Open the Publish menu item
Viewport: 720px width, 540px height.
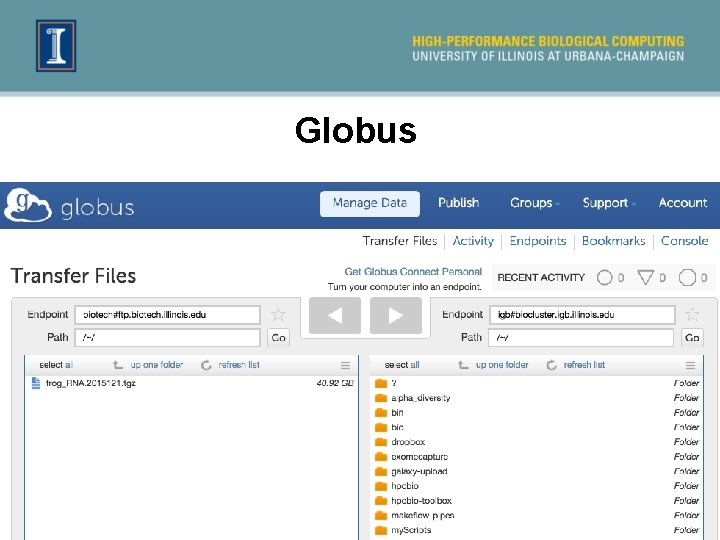[458, 203]
